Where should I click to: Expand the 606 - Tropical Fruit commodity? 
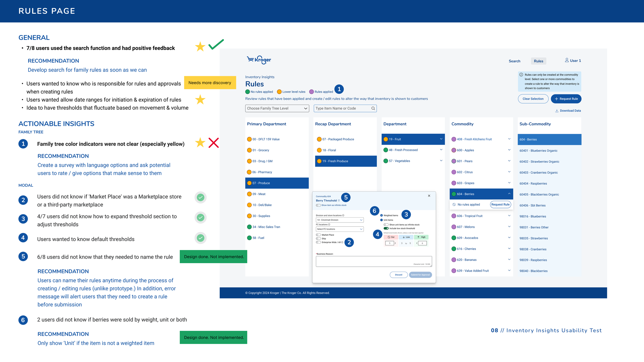point(509,216)
